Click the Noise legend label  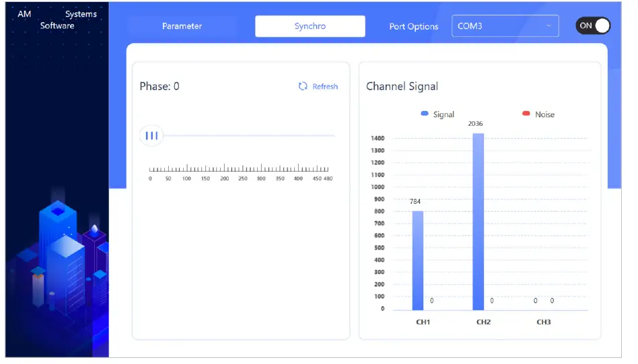(545, 114)
